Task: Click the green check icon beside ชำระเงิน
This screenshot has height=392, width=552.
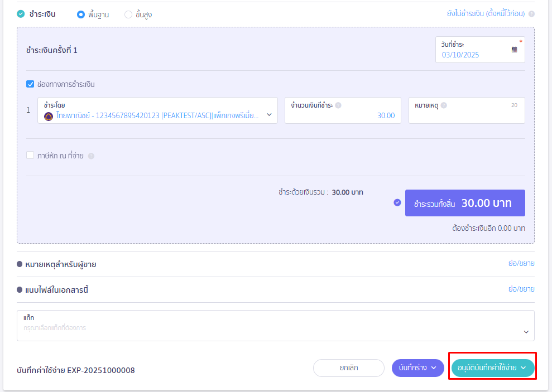Action: tap(21, 14)
